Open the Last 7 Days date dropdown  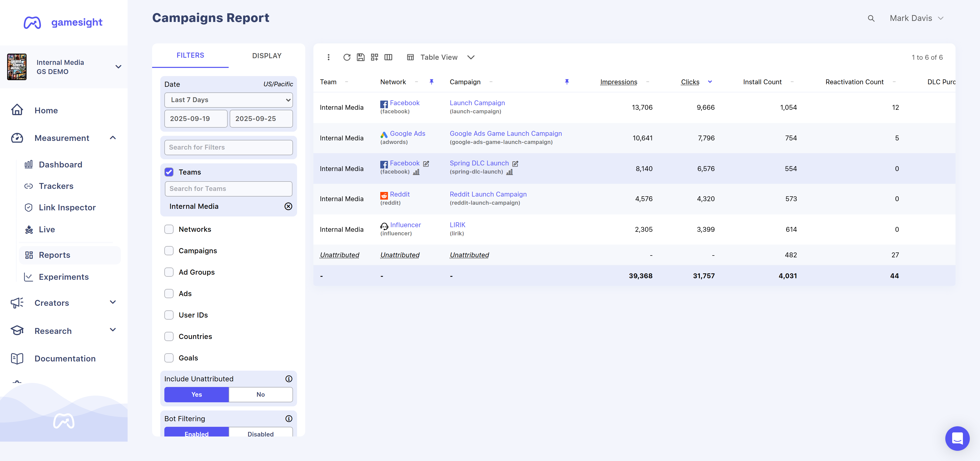(228, 100)
